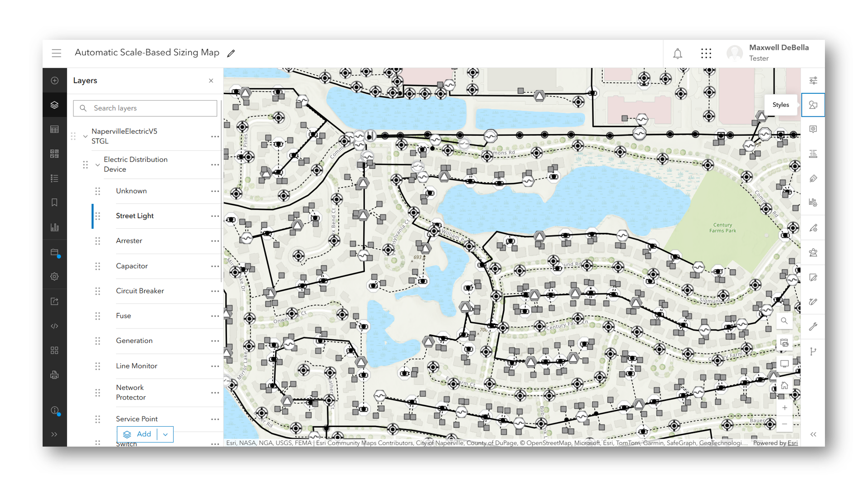This screenshot has width=868, height=486.
Task: Click the pencil-with-gear icon on right toolbar
Action: 813,228
